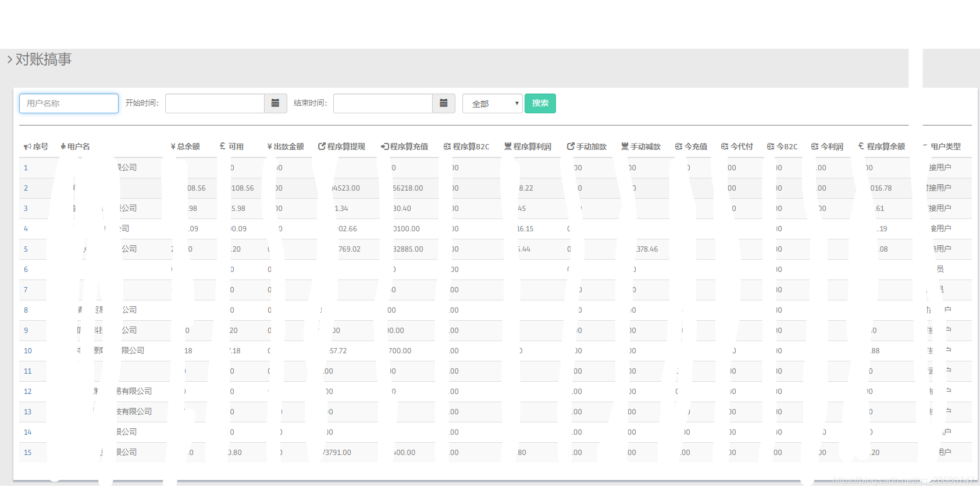Click the 手动加款 header icon

pyautogui.click(x=571, y=146)
